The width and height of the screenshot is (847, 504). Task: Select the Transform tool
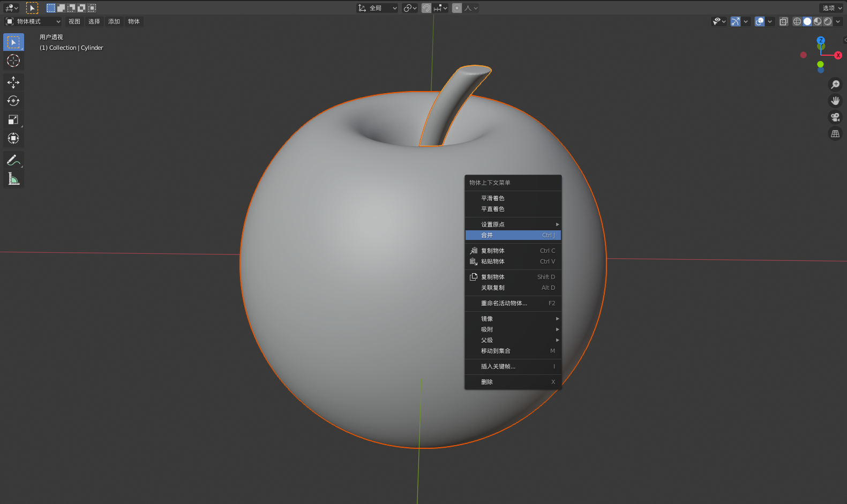pos(13,138)
